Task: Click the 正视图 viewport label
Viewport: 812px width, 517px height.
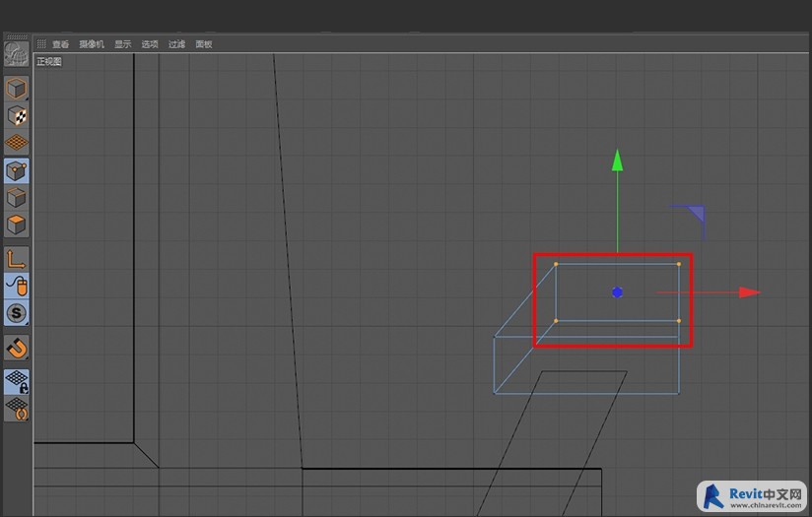Action: (48, 62)
